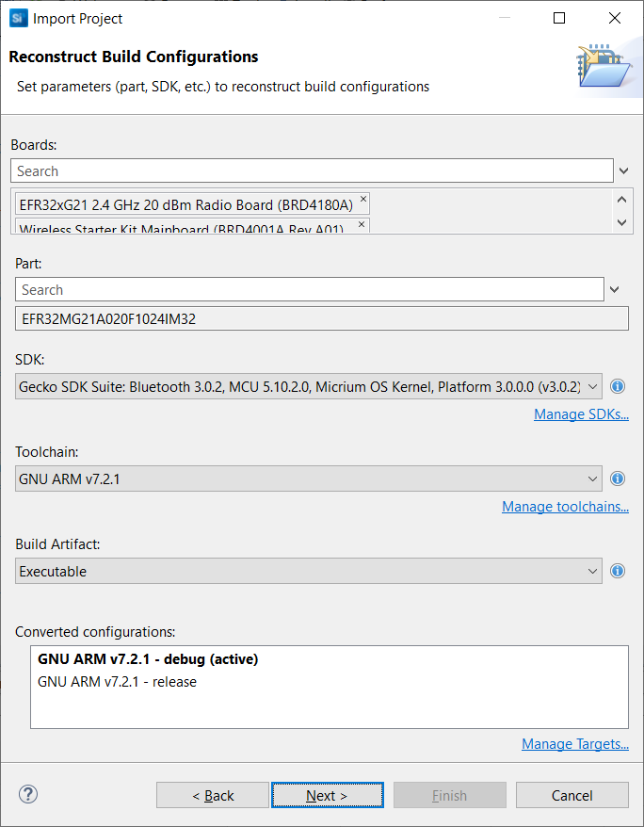Click the Simplicity Studio title bar icon
This screenshot has height=827, width=644.
click(17, 18)
